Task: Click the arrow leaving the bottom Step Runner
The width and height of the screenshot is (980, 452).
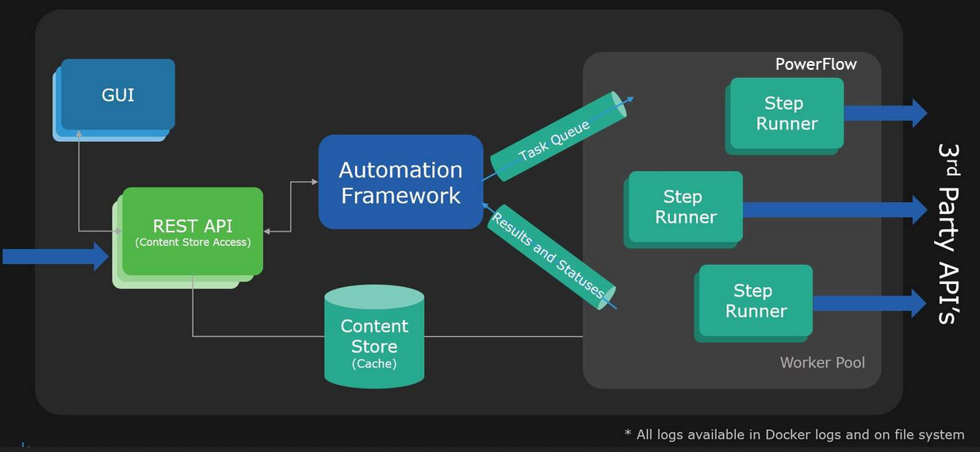Action: 868,303
